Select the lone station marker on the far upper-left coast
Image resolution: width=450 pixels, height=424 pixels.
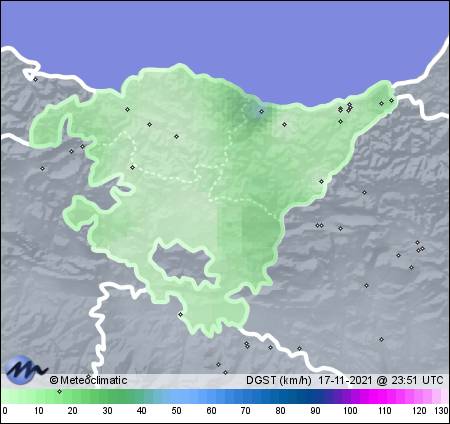coord(35,79)
